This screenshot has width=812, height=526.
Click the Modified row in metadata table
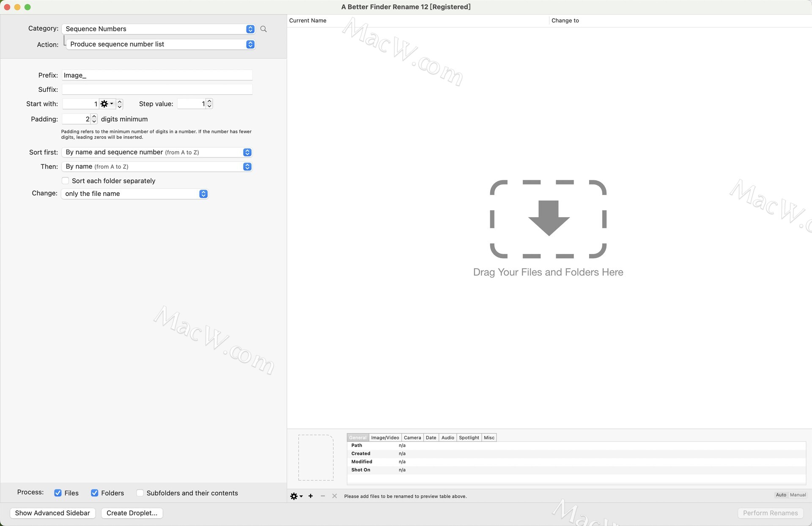[576, 462]
